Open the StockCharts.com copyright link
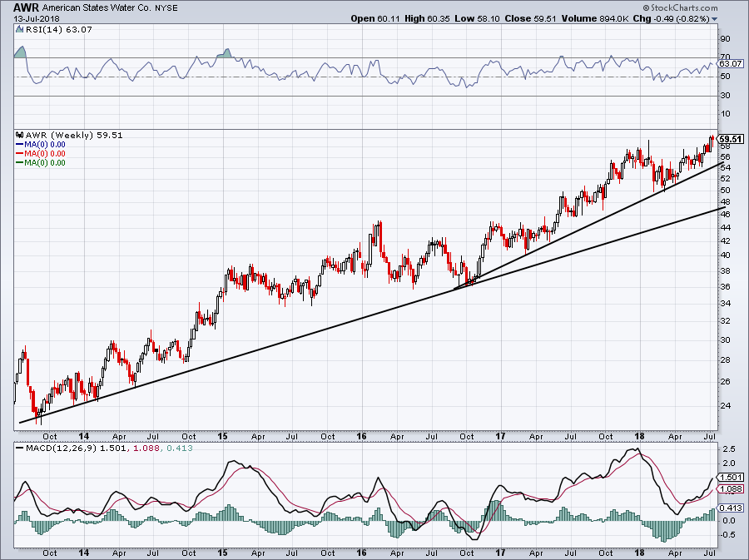The image size is (749, 560). click(680, 7)
